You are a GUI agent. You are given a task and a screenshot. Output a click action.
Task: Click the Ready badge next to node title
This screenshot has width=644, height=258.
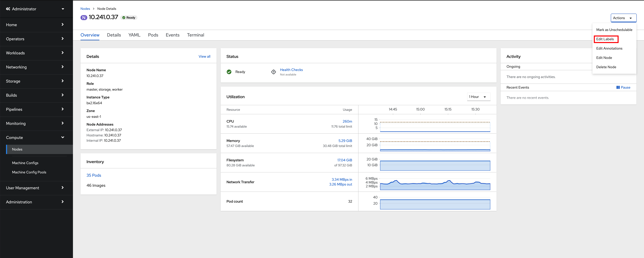pyautogui.click(x=129, y=18)
